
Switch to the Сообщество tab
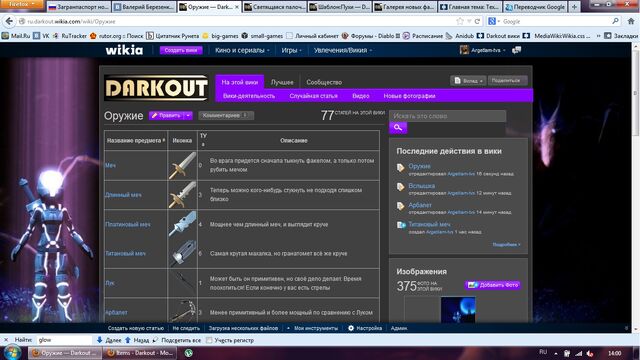click(x=324, y=82)
